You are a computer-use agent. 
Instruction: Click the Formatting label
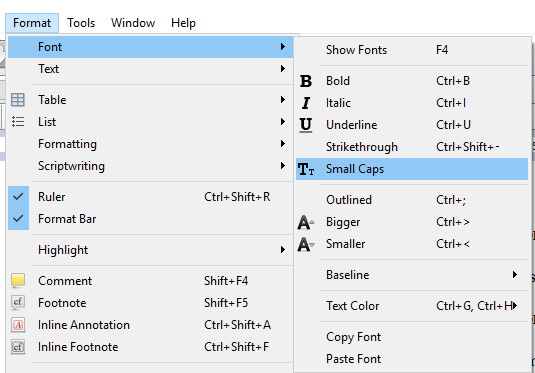click(x=67, y=144)
